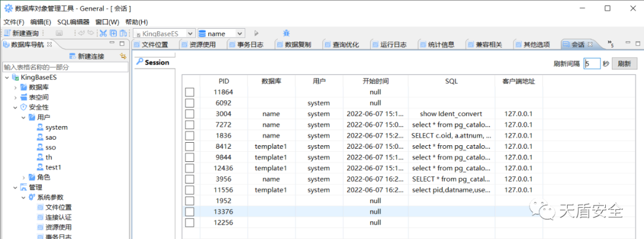Click the run query play icon
This screenshot has width=644, height=239.
pyautogui.click(x=256, y=33)
